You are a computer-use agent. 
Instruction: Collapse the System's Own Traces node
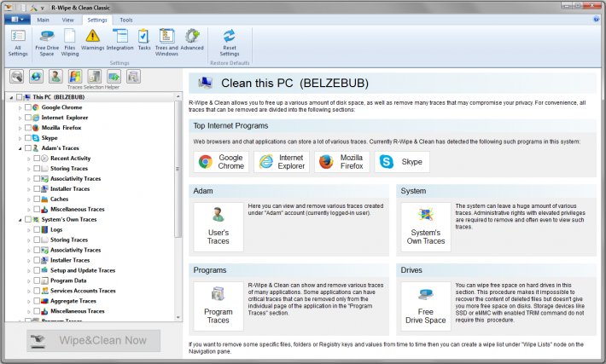[20, 220]
